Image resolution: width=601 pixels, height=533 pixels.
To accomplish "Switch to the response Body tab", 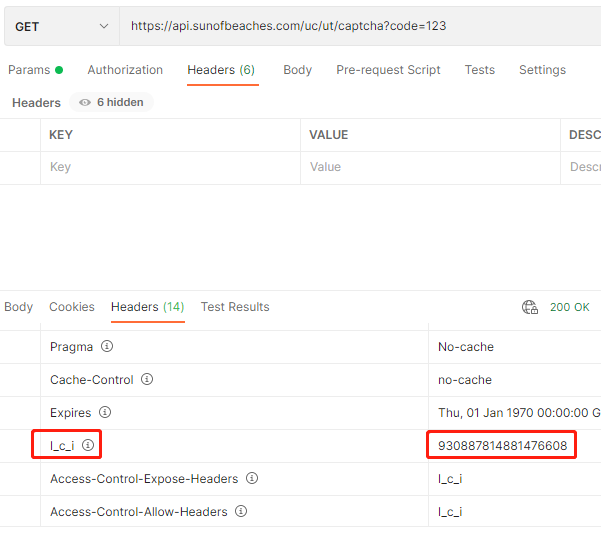I will click(18, 307).
